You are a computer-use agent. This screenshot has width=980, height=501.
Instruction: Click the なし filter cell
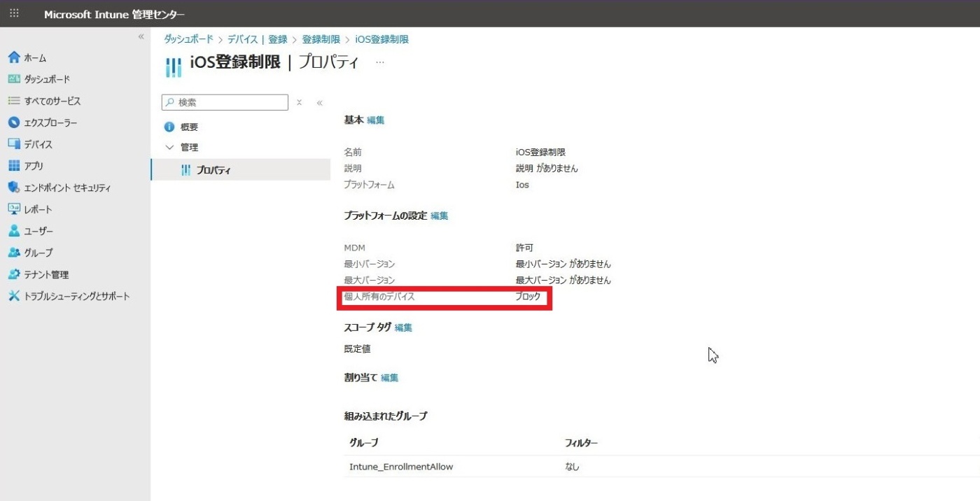click(572, 467)
